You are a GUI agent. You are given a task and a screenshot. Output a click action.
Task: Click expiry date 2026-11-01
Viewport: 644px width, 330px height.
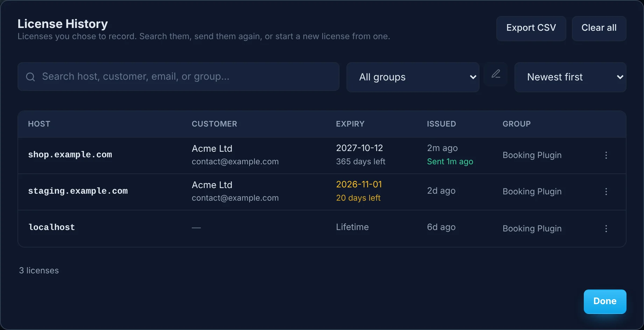coord(359,184)
